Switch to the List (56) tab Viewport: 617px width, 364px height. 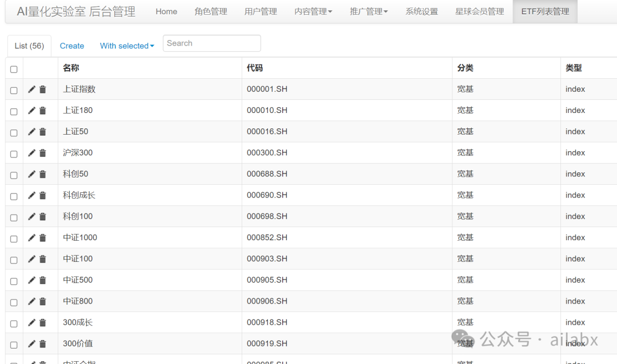point(30,46)
